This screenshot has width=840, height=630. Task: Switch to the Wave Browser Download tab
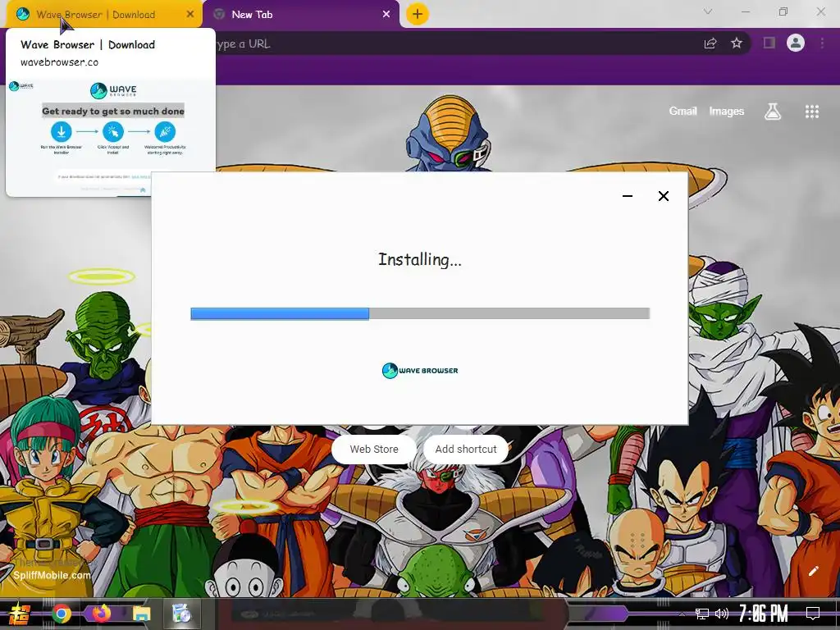(x=95, y=15)
